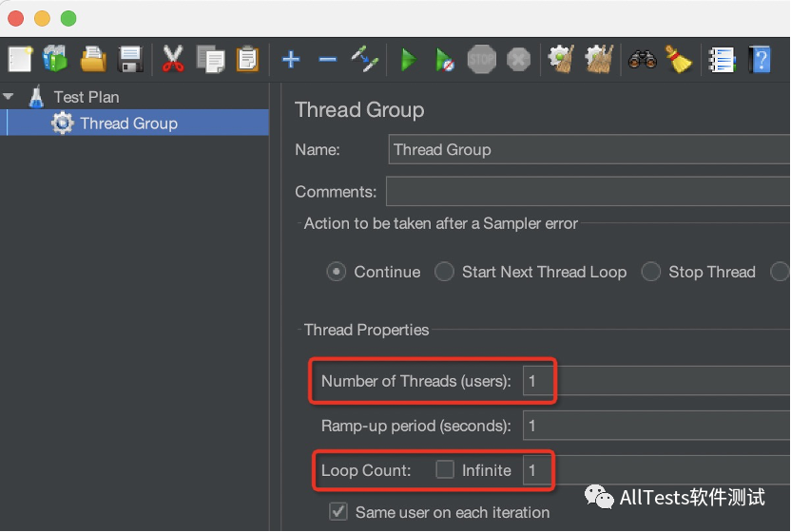Click the Loop Count value field
Screen dimensions: 791x532
pyautogui.click(x=657, y=470)
